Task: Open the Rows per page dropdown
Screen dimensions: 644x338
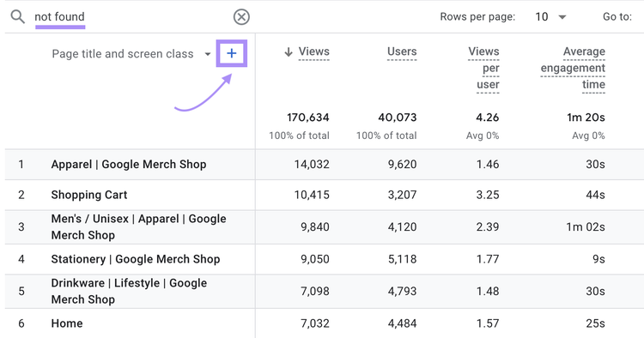Action: [550, 17]
